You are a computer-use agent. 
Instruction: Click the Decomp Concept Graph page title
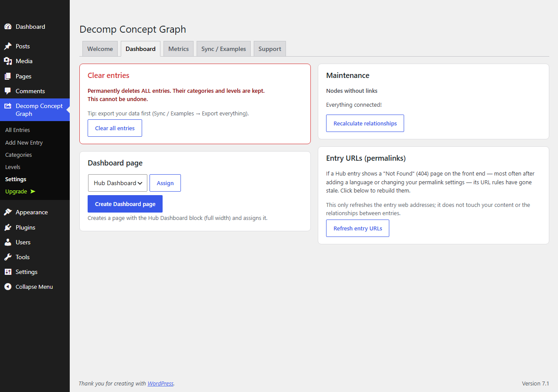pos(133,29)
